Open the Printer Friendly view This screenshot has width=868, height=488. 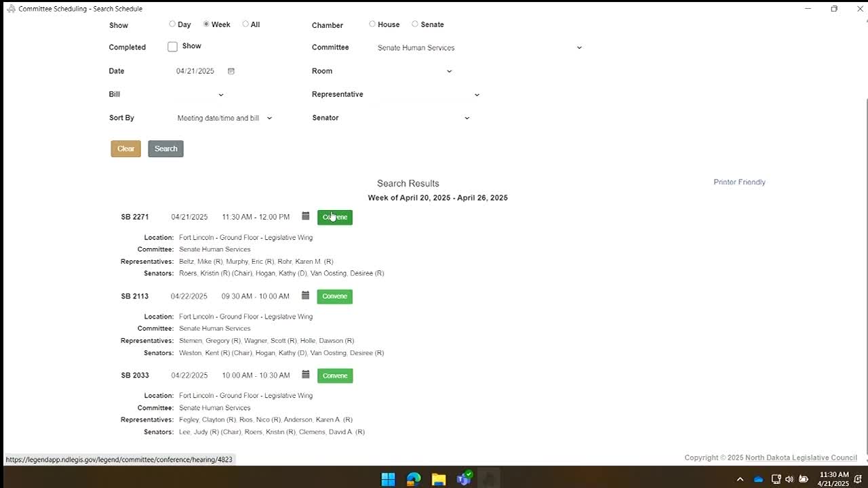(x=739, y=182)
